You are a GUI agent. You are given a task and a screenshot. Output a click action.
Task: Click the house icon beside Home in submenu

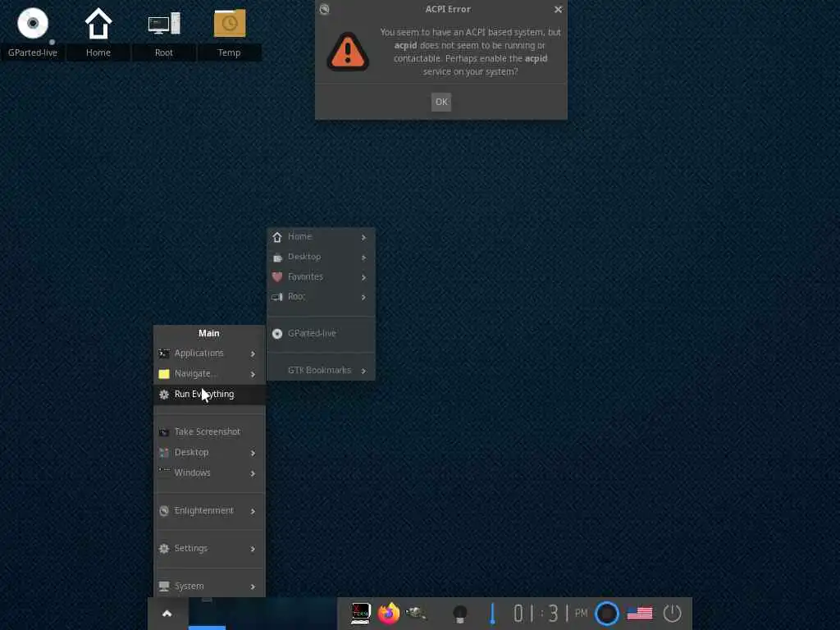pyautogui.click(x=277, y=237)
